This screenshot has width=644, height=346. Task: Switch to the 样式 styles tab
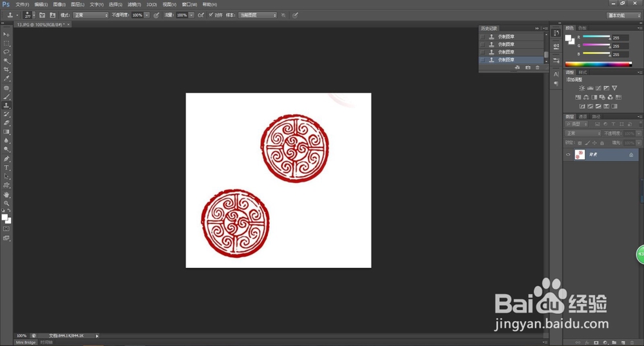[583, 72]
